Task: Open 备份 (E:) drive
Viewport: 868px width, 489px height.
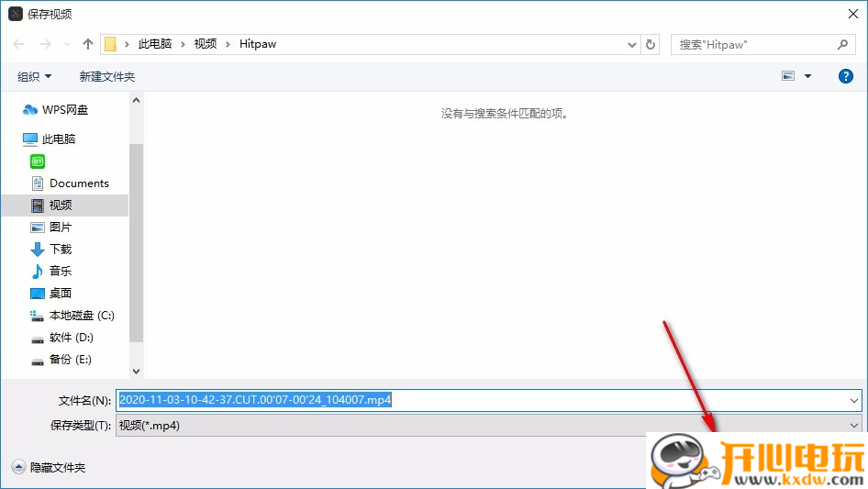Action: (71, 360)
